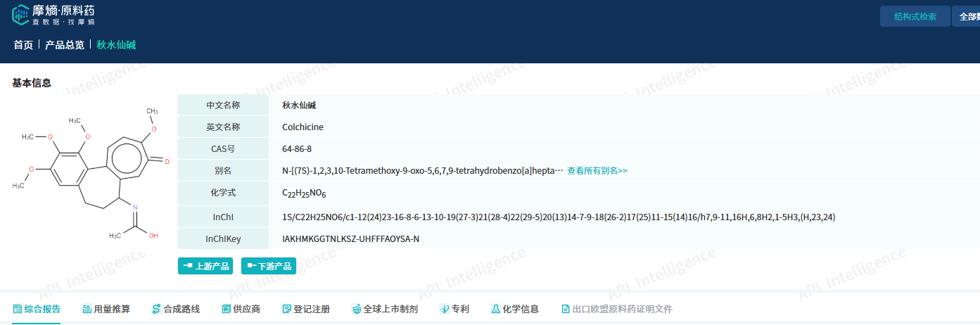Switch to the 全球上市制剂 tab

tap(385, 310)
